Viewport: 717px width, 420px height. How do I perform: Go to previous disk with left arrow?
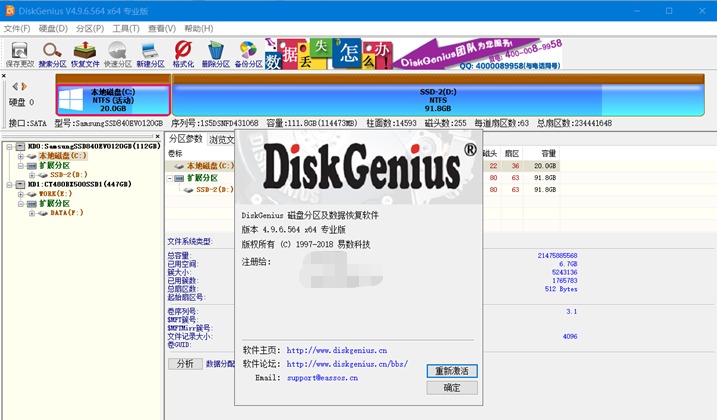[15, 86]
